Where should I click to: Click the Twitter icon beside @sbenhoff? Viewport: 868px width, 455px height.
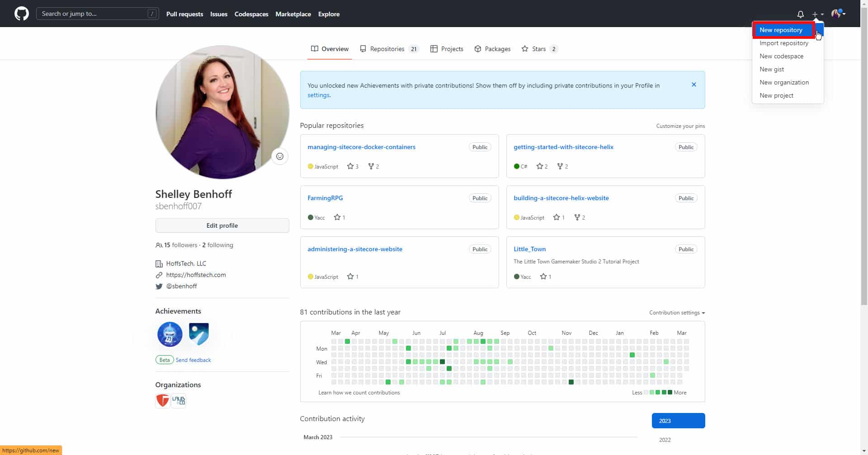tap(159, 286)
